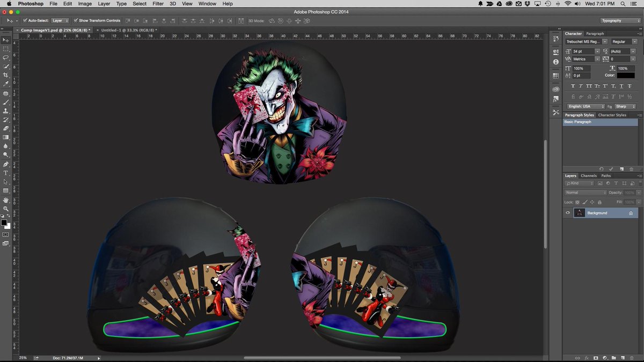
Task: Select the Horizontal Type tool
Action: 6,173
